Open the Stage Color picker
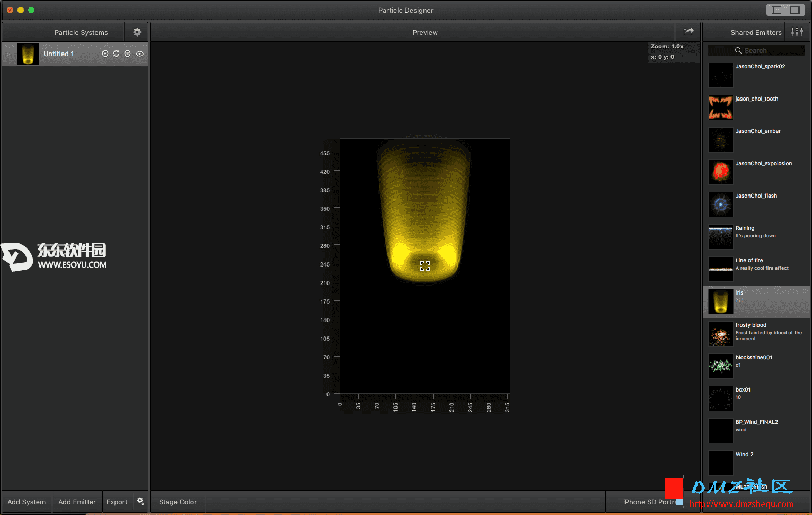The image size is (812, 515). pos(178,502)
